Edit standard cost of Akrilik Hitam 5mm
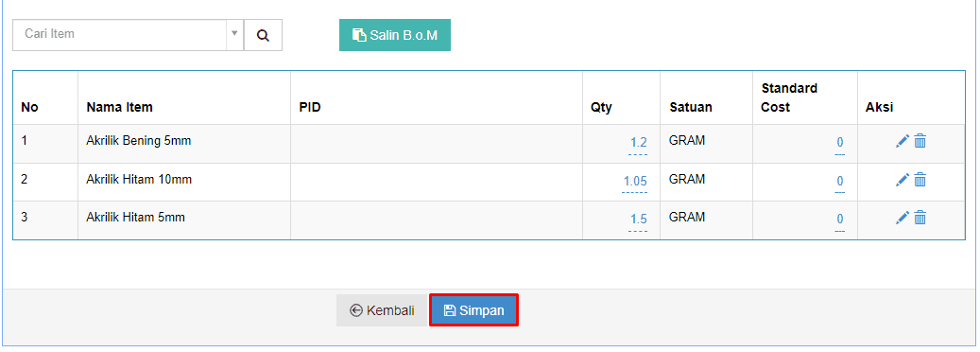The image size is (980, 352). 840,220
